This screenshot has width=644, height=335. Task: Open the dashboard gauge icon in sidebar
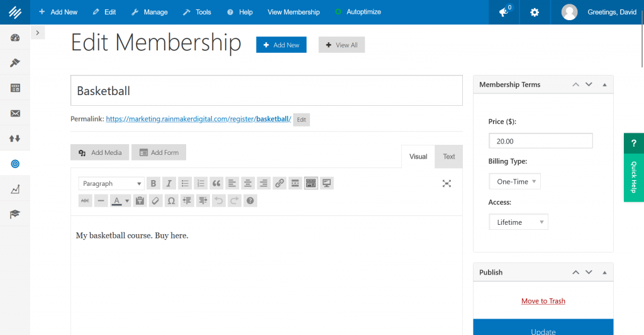pos(15,38)
